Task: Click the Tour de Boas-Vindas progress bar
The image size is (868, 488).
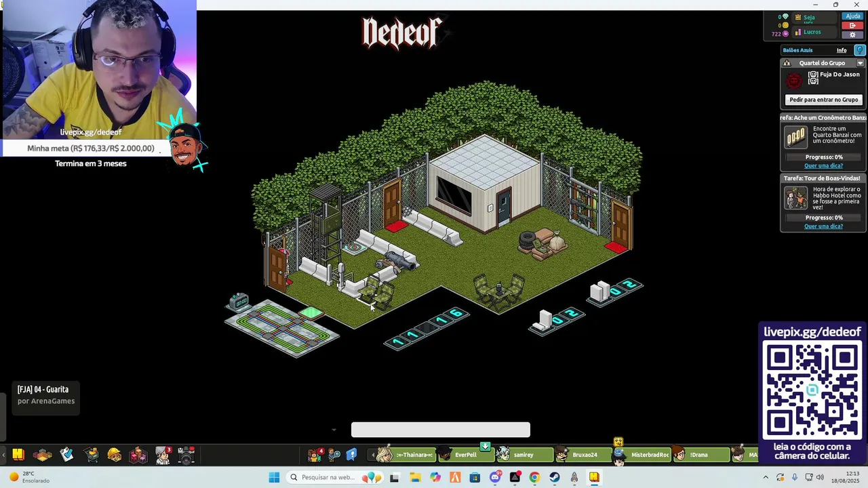Action: 824,218
